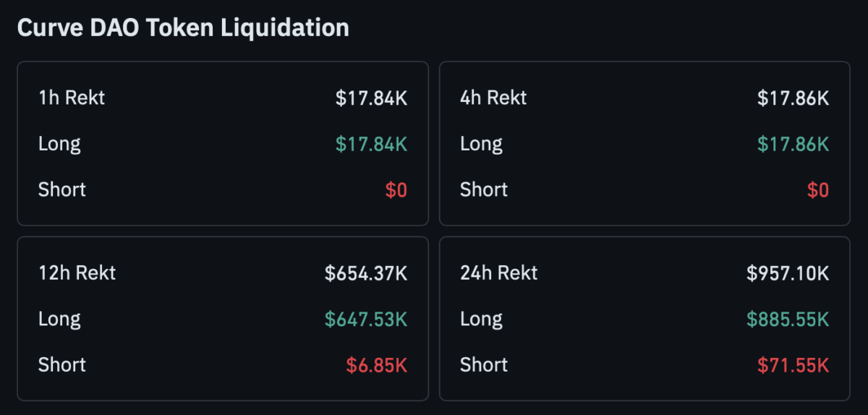Select the 1h Rekt label
This screenshot has width=868, height=415.
[72, 98]
